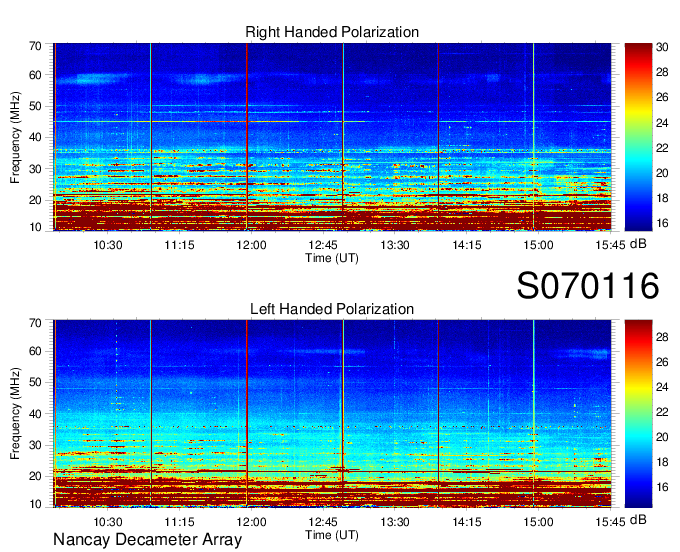Click the 28 dB value on Left Handed colorbar
The height and width of the screenshot is (552, 680).
(662, 337)
